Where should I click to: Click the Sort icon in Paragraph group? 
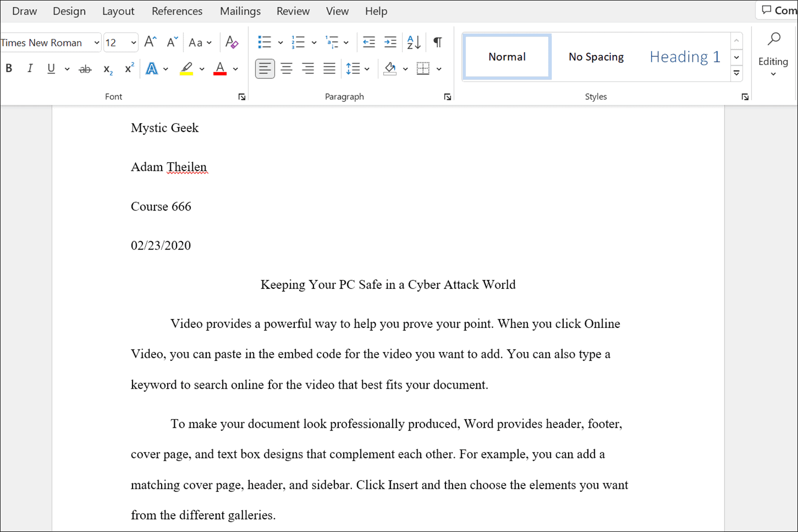pos(413,43)
